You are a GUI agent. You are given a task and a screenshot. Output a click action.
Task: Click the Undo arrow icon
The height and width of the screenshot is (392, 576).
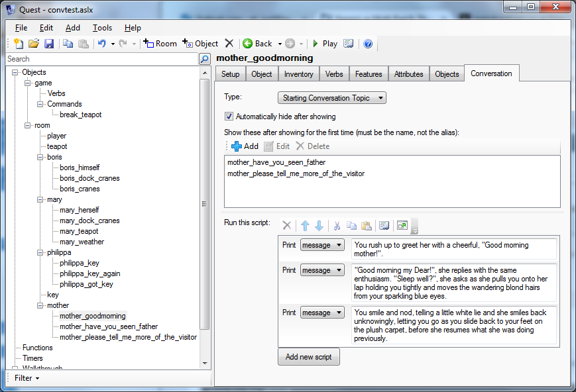click(101, 44)
